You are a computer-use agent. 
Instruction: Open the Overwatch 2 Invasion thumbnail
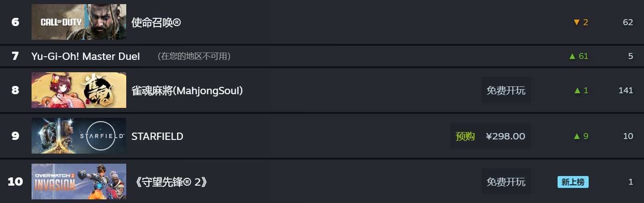point(79,182)
